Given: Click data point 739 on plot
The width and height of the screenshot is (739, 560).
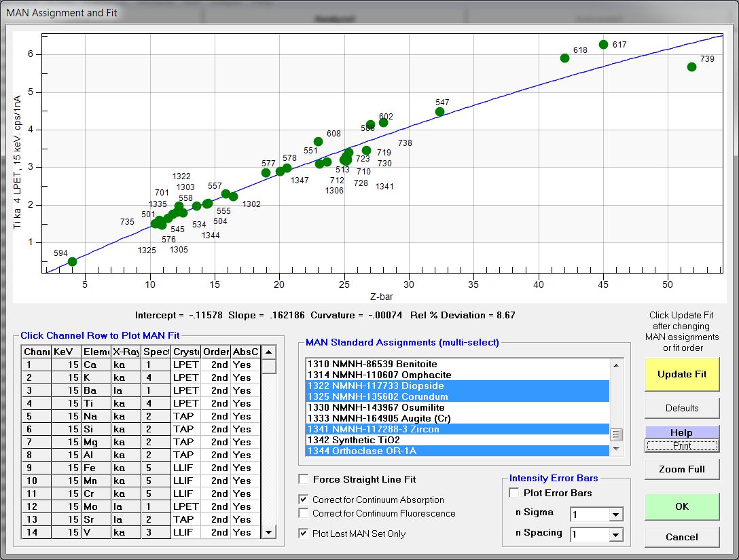Looking at the screenshot, I should (691, 67).
